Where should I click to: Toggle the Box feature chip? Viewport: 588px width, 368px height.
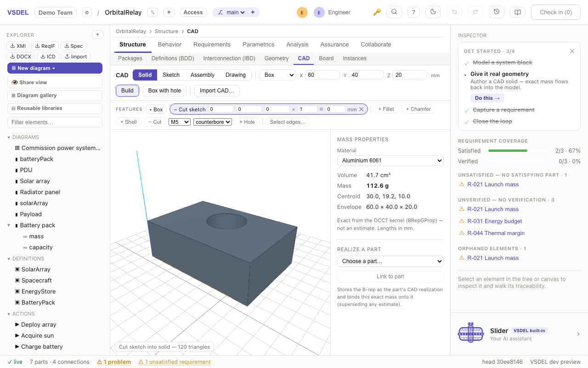coord(156,109)
